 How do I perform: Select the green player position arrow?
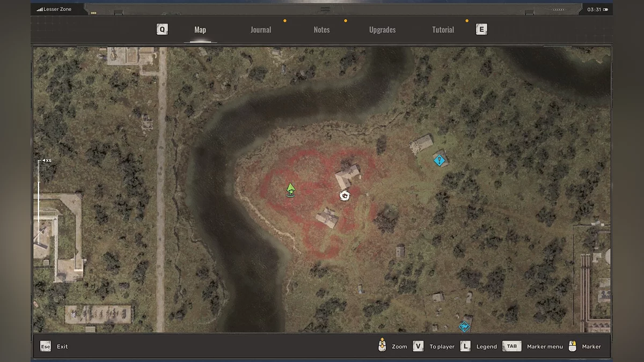[x=290, y=189]
